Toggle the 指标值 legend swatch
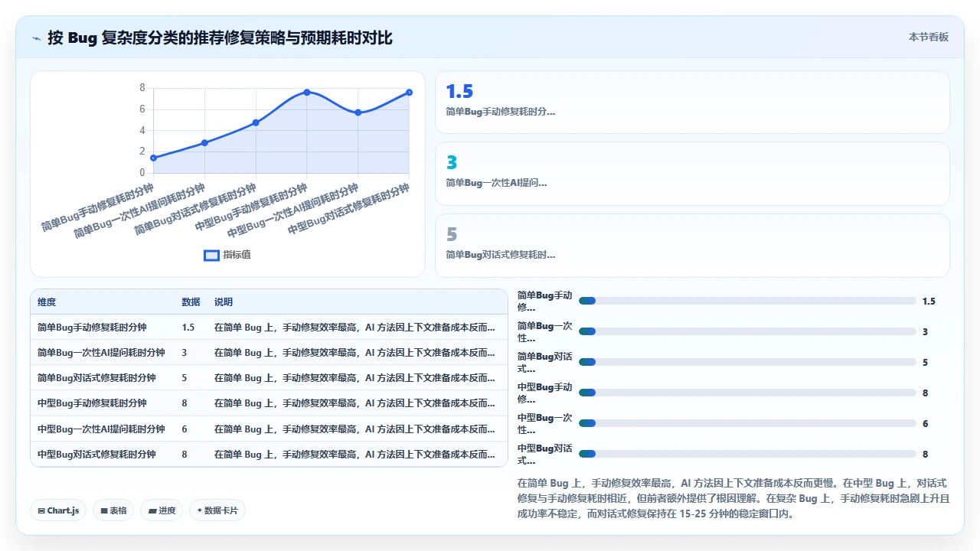The image size is (980, 551). (x=211, y=255)
